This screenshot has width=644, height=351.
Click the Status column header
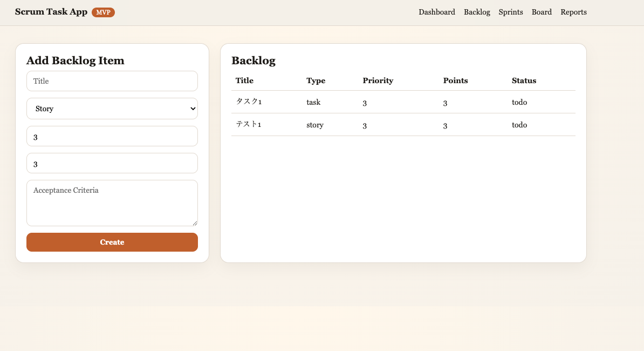pyautogui.click(x=524, y=80)
